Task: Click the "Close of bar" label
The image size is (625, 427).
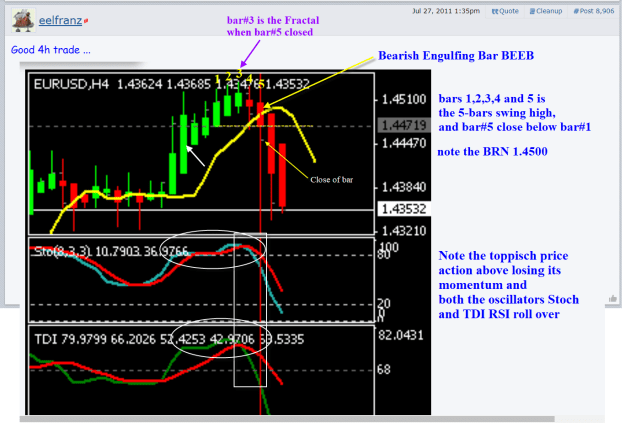Action: 331,180
